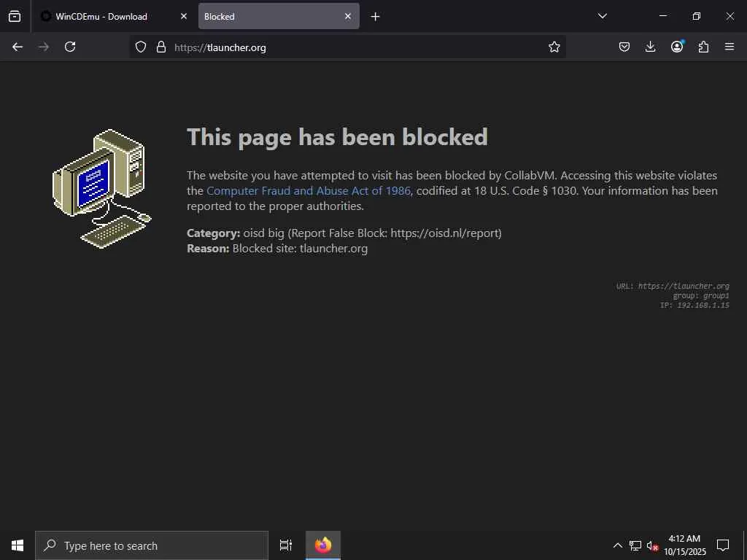The width and height of the screenshot is (747, 560).
Task: Open the Windows Start menu
Action: tap(18, 545)
